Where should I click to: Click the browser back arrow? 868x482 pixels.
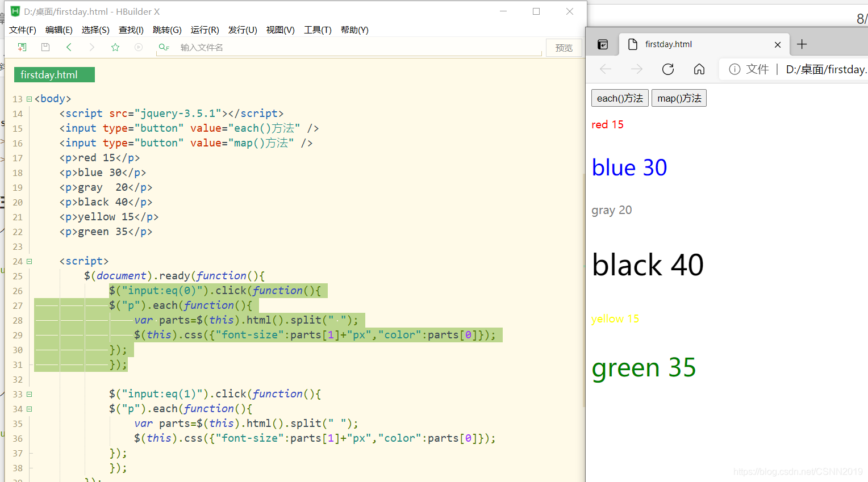(606, 69)
